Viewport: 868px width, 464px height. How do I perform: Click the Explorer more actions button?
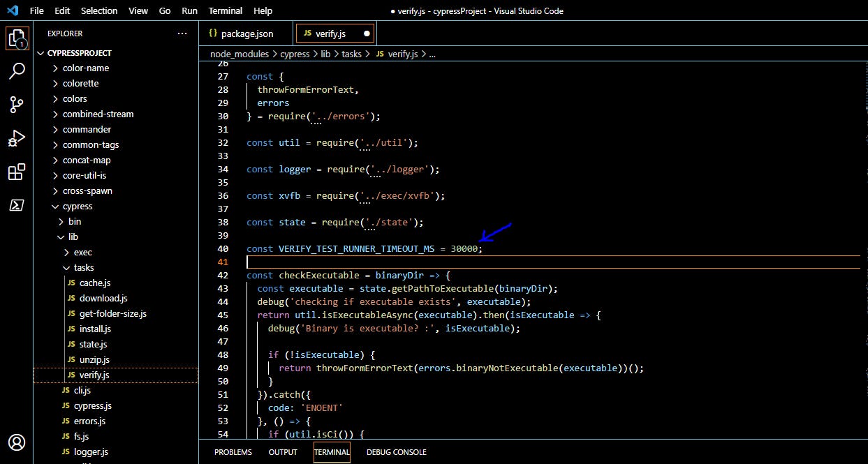(x=182, y=33)
